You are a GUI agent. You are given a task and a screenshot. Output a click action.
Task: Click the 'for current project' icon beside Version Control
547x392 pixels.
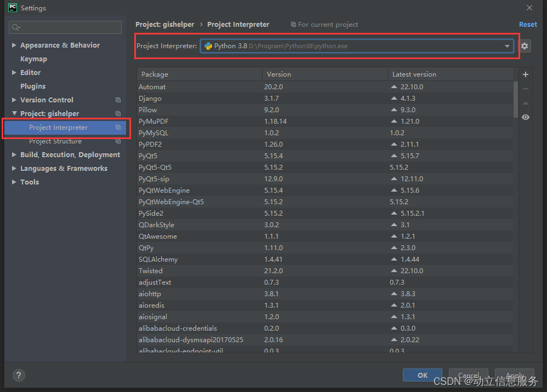pos(118,100)
